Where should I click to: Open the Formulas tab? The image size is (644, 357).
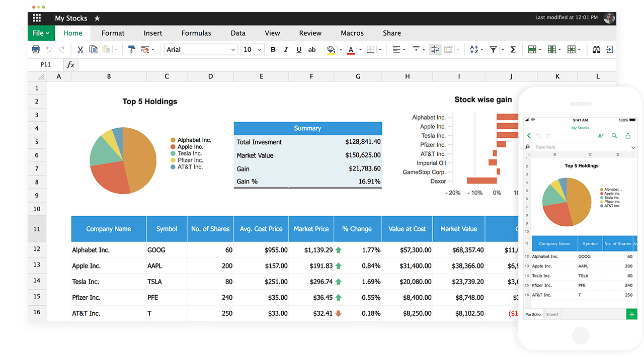(x=196, y=33)
